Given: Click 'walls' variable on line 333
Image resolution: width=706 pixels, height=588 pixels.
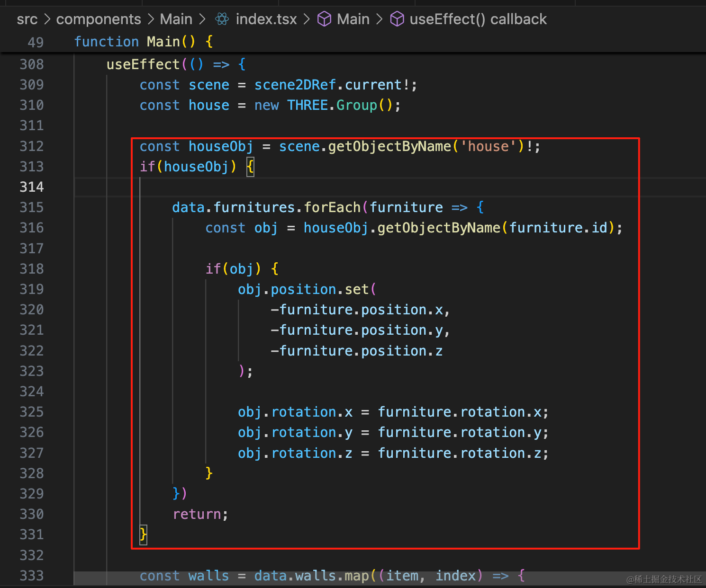Looking at the screenshot, I should click(x=208, y=576).
